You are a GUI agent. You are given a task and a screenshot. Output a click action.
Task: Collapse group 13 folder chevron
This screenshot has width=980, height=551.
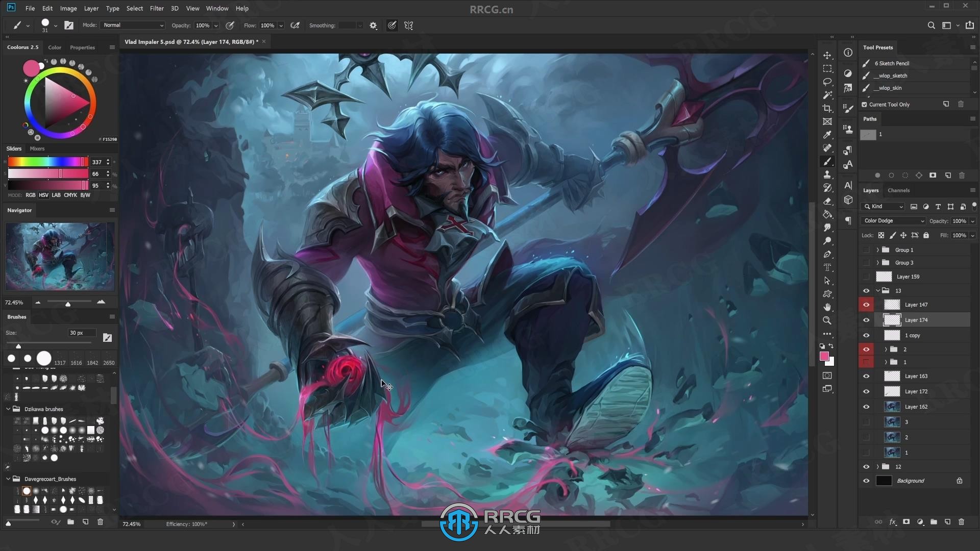[x=878, y=291]
